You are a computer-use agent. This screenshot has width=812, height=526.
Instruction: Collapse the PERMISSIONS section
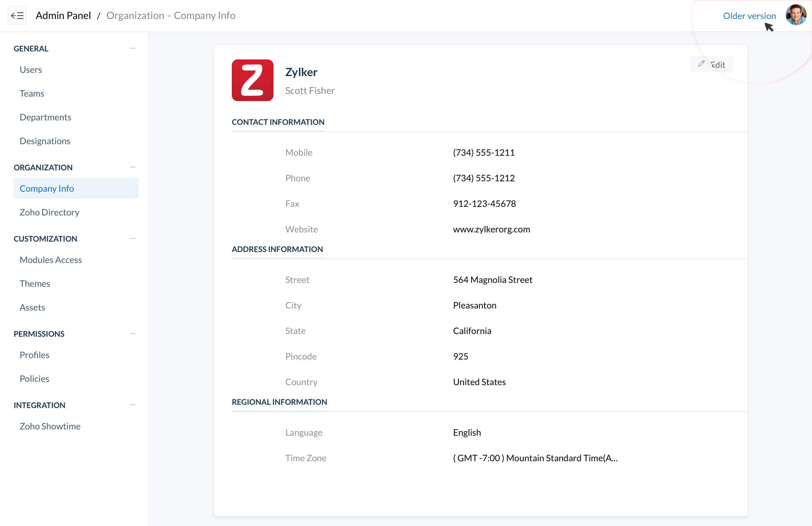click(x=133, y=334)
